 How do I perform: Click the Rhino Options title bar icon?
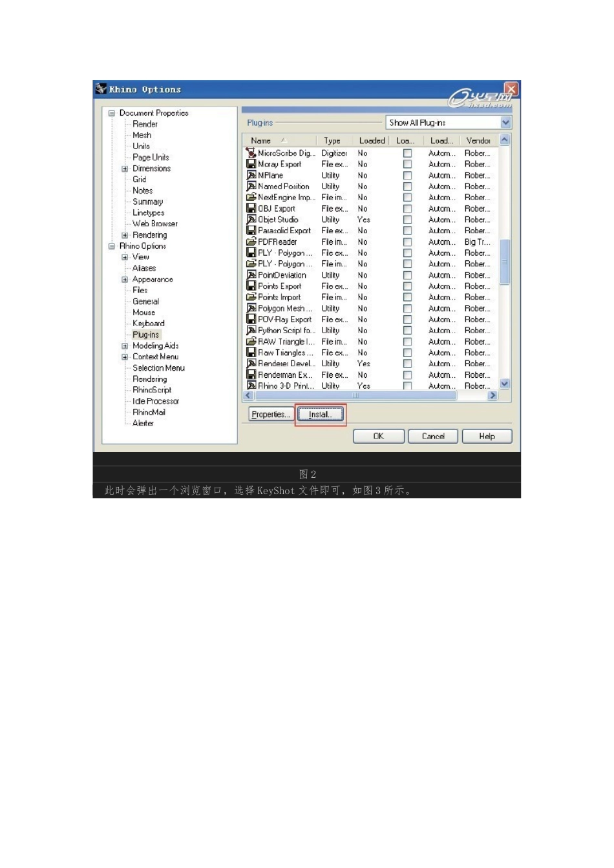click(101, 89)
